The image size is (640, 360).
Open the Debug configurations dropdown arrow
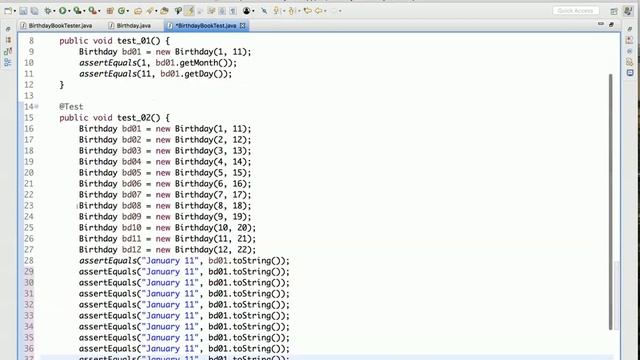pyautogui.click(x=54, y=11)
